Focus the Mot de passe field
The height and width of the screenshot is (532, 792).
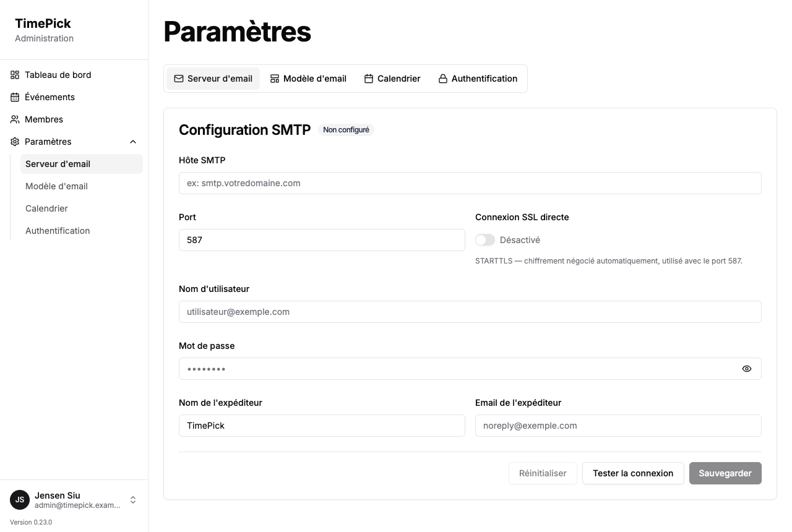pos(470,369)
